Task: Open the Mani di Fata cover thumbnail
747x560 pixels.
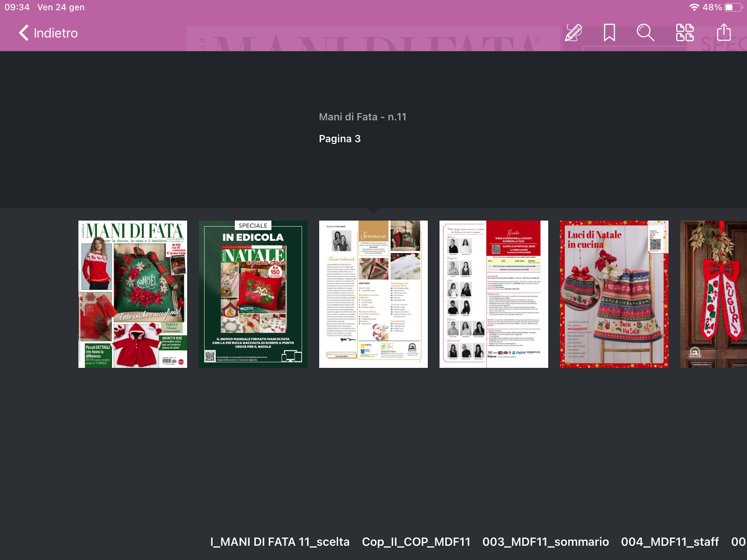Action: pyautogui.click(x=133, y=294)
